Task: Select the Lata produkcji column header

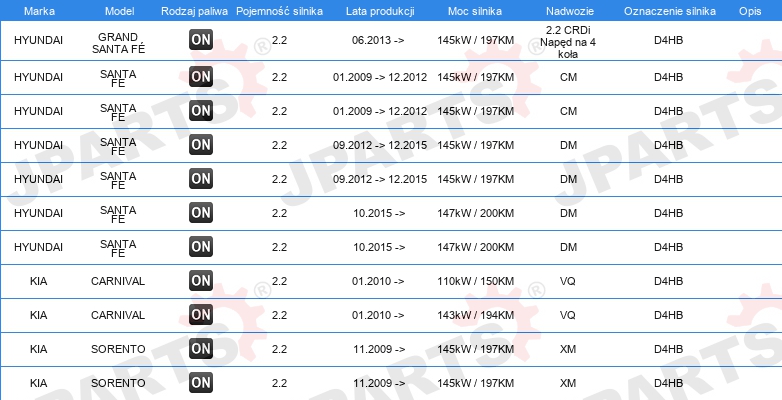Action: click(x=380, y=11)
